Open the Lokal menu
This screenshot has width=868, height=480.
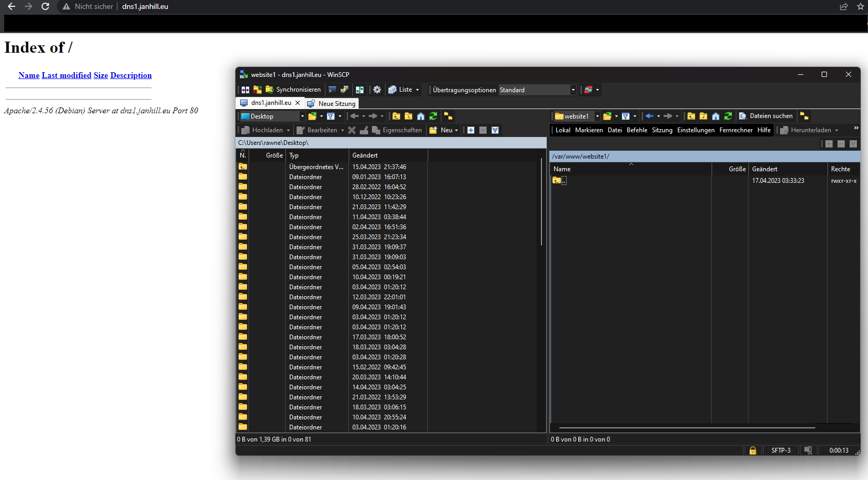[x=563, y=130]
